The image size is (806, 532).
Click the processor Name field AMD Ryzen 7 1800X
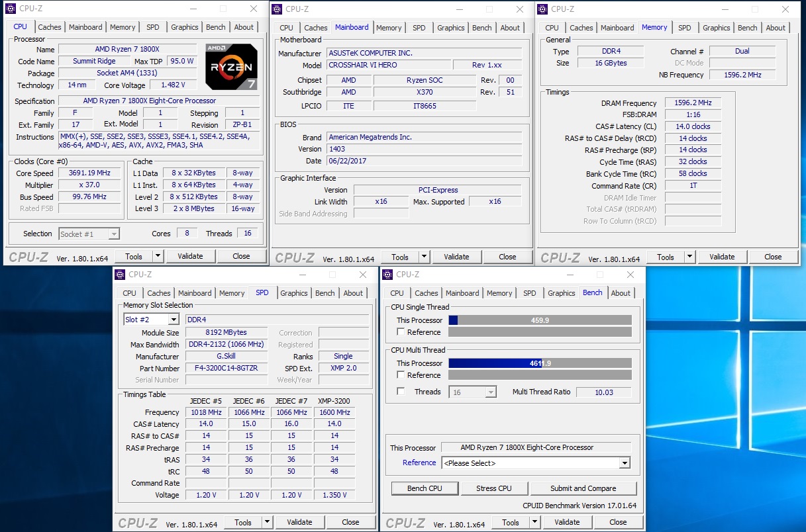[128, 50]
